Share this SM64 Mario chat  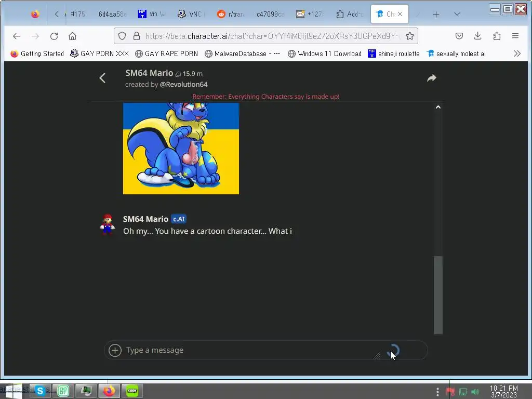pyautogui.click(x=432, y=78)
